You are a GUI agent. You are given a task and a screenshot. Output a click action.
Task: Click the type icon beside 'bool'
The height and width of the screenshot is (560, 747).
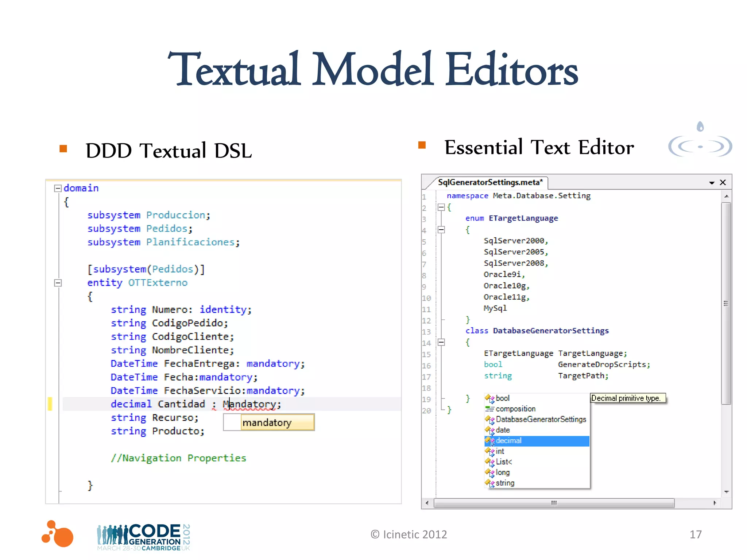(490, 398)
